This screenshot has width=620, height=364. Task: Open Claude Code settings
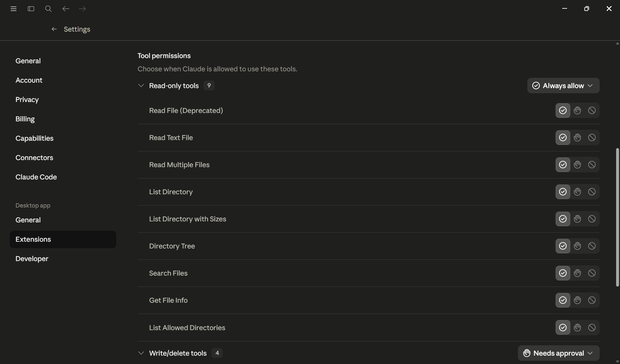36,177
